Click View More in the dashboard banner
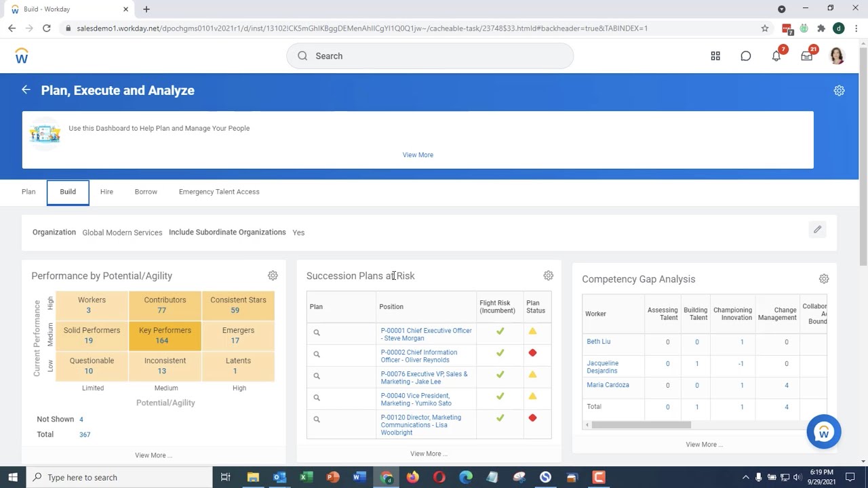This screenshot has width=868, height=488. click(x=418, y=155)
